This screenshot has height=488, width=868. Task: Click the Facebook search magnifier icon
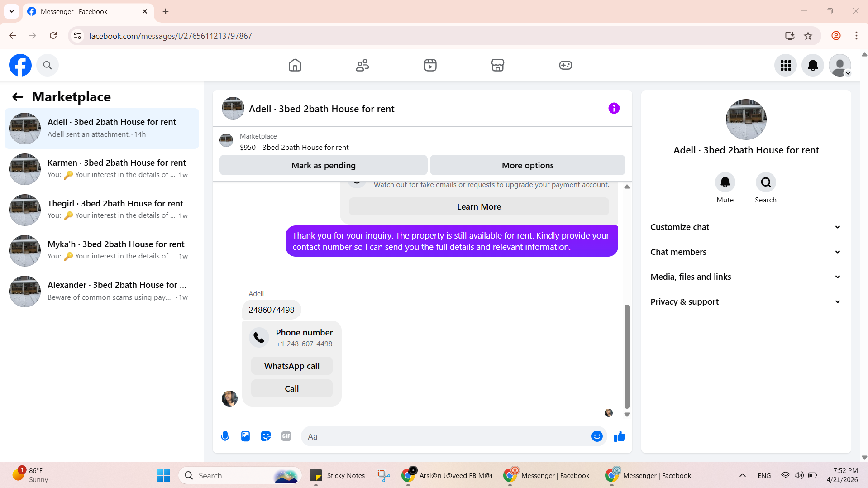click(x=48, y=65)
